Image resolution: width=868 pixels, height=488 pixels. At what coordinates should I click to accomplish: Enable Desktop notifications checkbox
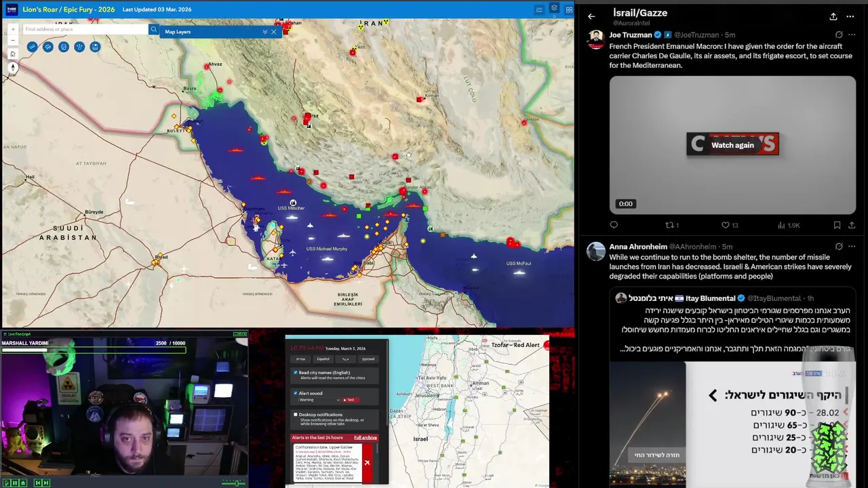[296, 415]
